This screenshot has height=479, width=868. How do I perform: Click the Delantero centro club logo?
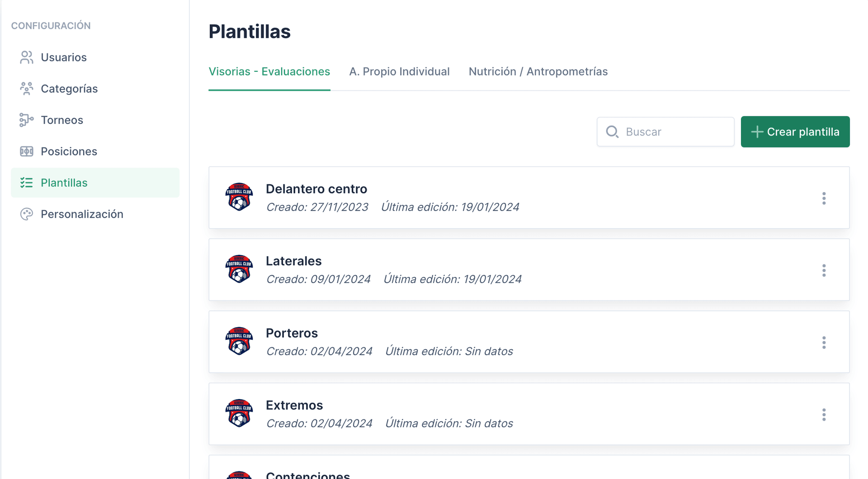pyautogui.click(x=239, y=197)
